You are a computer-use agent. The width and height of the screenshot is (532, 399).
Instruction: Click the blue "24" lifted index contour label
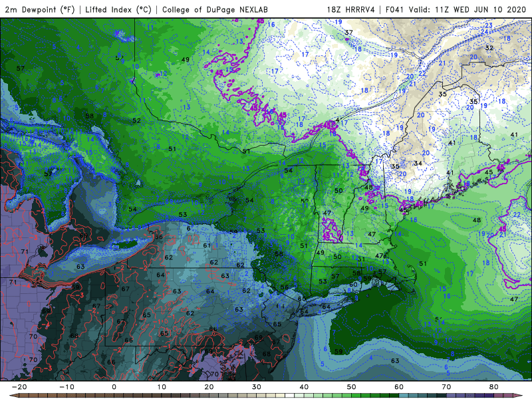[x=484, y=32]
